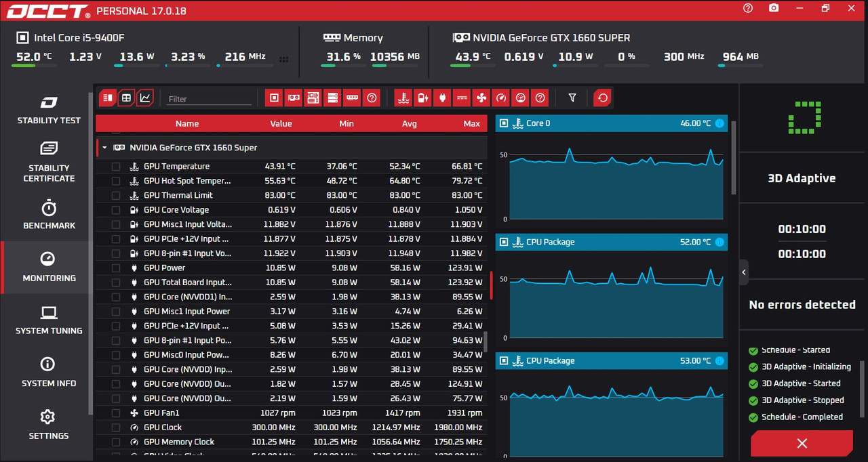Viewport: 868px width, 462px height.
Task: Toggle storage sensors filter icon
Action: [x=332, y=98]
